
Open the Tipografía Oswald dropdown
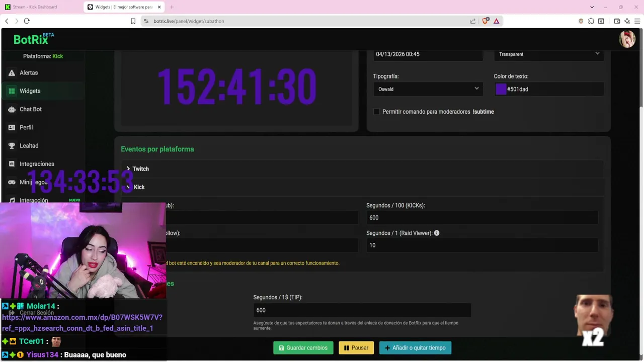point(428,89)
